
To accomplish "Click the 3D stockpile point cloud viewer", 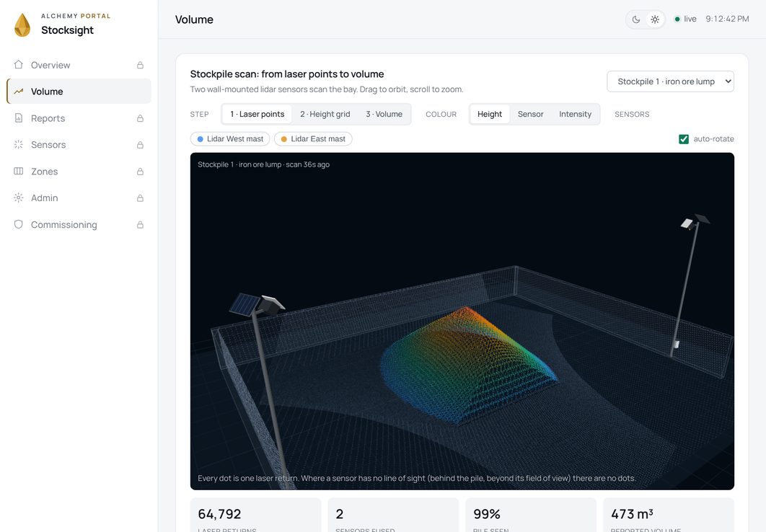I will click(462, 322).
